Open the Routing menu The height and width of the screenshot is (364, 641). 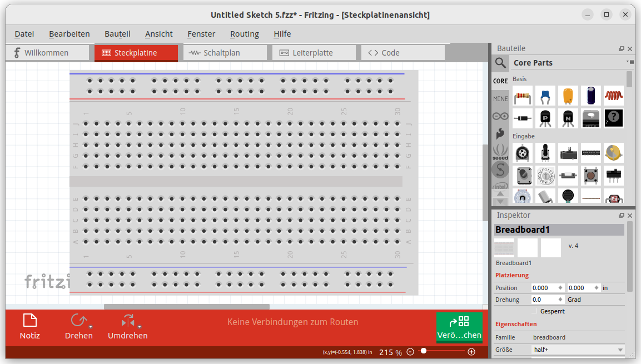(245, 34)
